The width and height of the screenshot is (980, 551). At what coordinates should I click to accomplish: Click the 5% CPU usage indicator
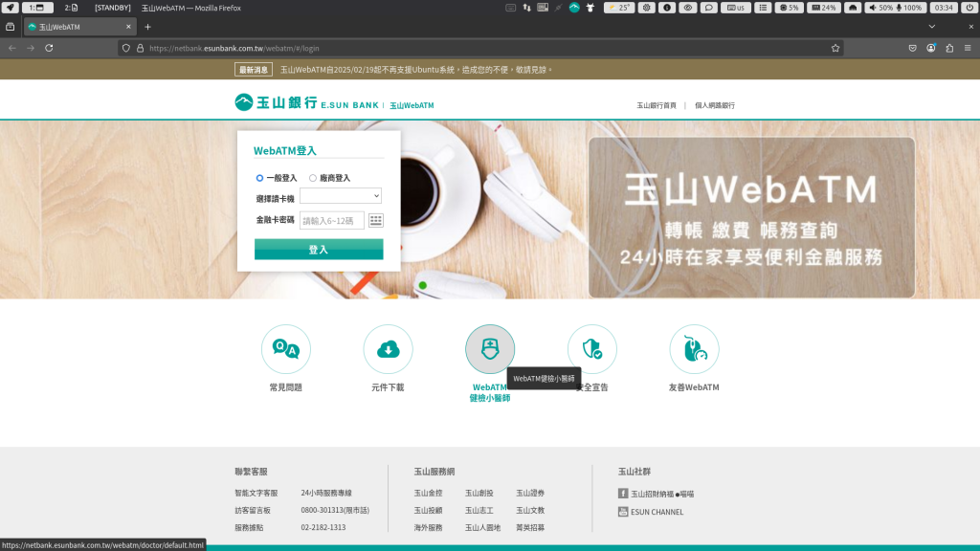click(x=789, y=8)
